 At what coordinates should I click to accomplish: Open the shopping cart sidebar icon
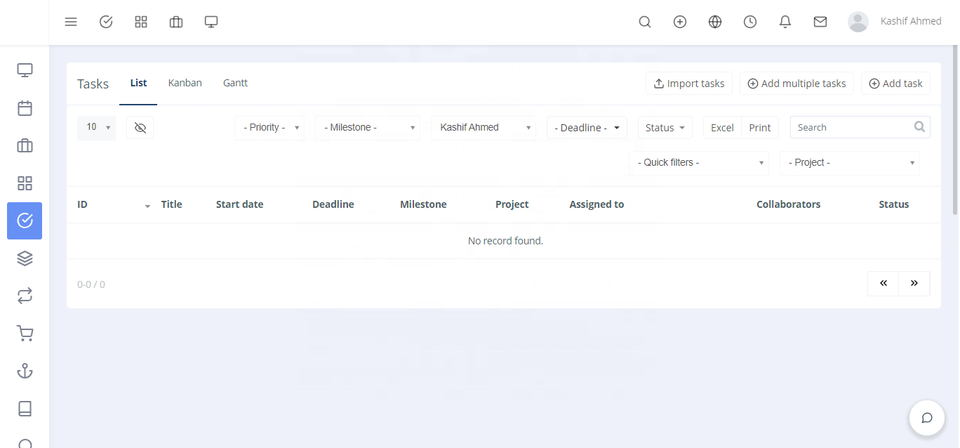[x=25, y=334]
